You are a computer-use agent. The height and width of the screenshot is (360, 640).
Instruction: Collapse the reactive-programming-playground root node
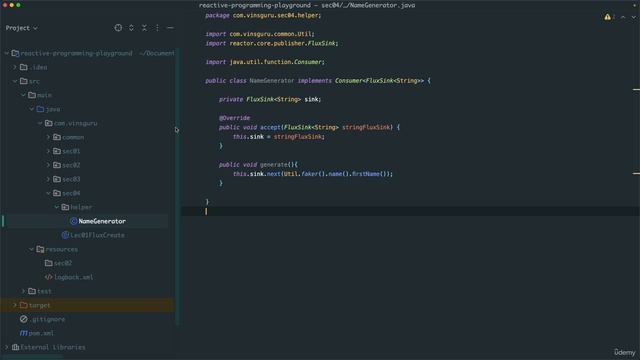(x=7, y=53)
